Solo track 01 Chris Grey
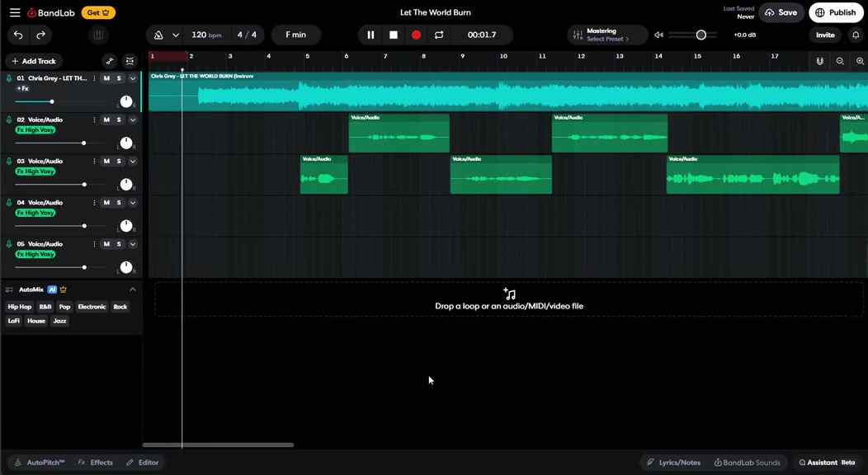This screenshot has width=868, height=475. click(119, 78)
